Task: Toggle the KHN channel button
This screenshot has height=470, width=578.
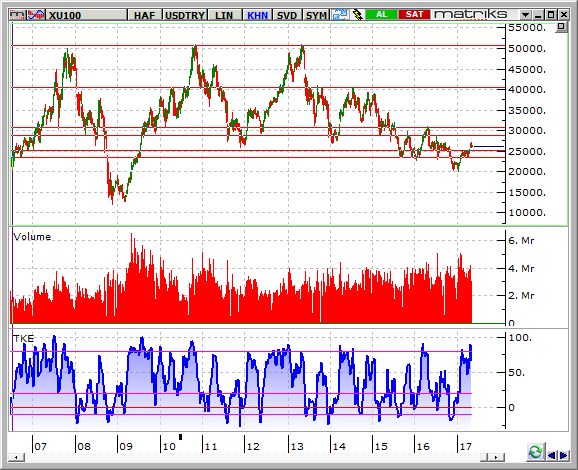Action: click(x=257, y=15)
